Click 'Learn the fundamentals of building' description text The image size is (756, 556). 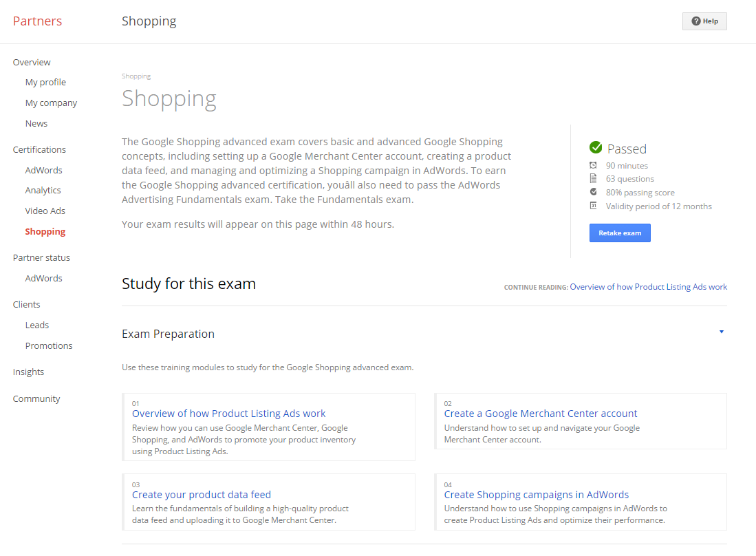pos(240,515)
